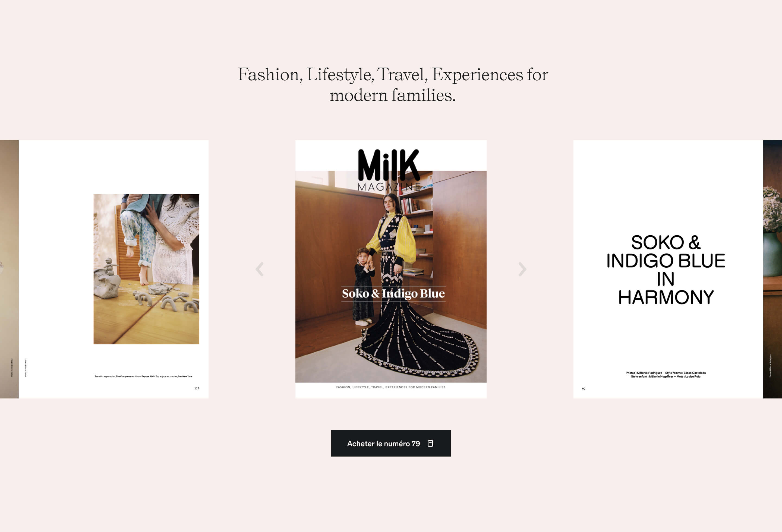Click the cover's bottom tagline strip
This screenshot has height=532, width=782.
click(391, 387)
